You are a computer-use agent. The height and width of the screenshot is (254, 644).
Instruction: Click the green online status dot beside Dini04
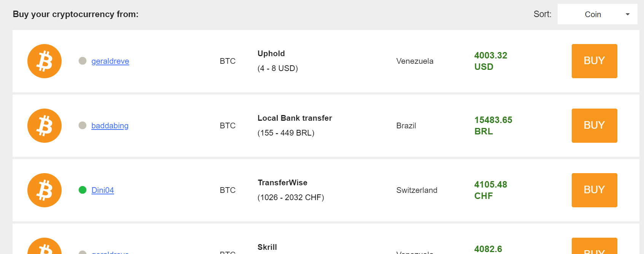(x=83, y=190)
